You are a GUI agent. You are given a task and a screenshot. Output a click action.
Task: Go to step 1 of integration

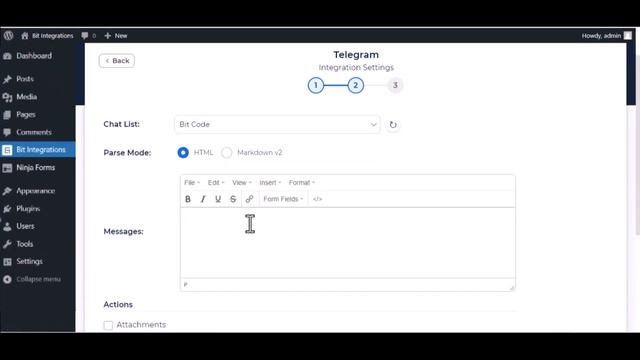[x=316, y=85]
